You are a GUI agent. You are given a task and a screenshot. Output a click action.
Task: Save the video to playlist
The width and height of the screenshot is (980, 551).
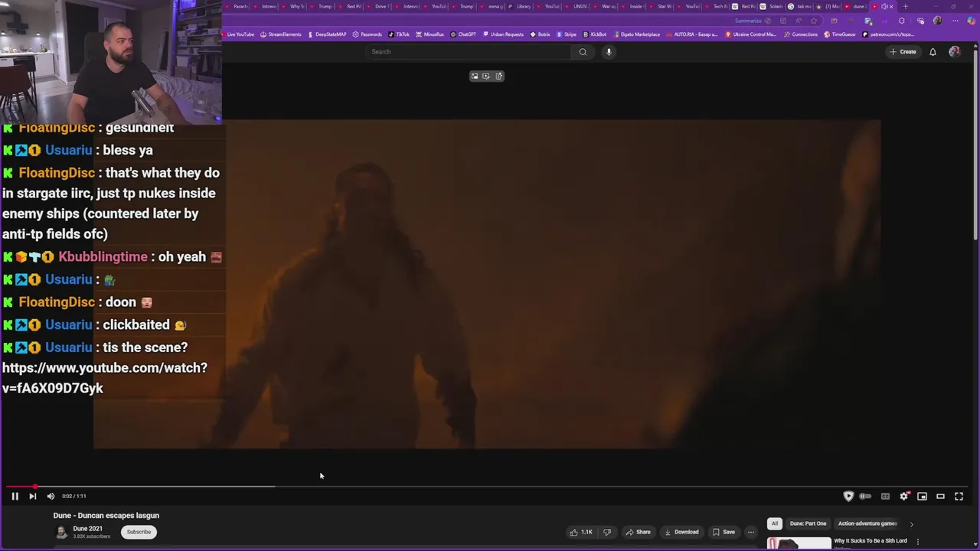(724, 532)
